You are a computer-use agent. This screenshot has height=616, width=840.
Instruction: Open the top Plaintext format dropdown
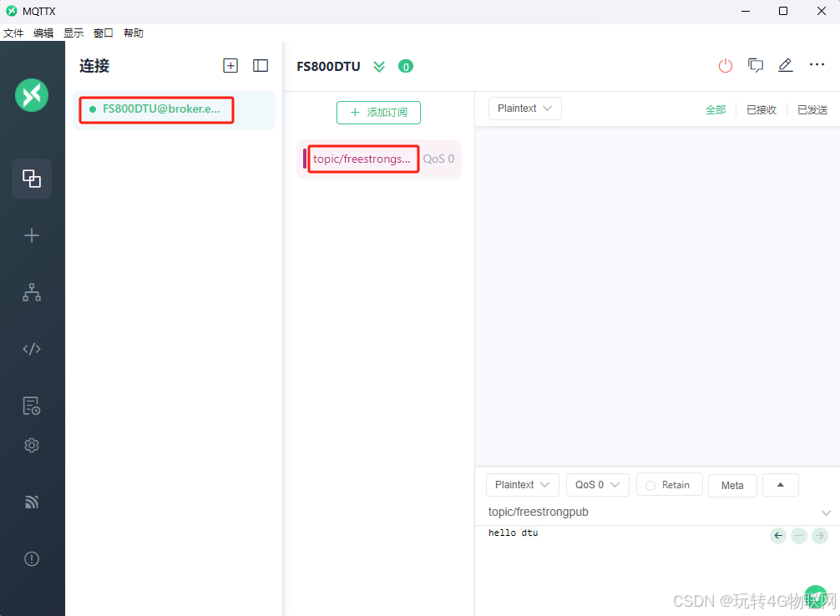coord(524,109)
